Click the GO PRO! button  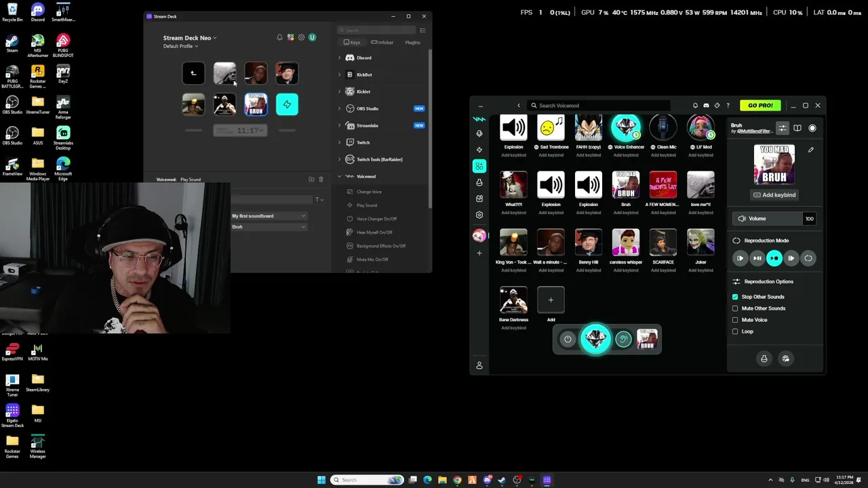point(760,106)
